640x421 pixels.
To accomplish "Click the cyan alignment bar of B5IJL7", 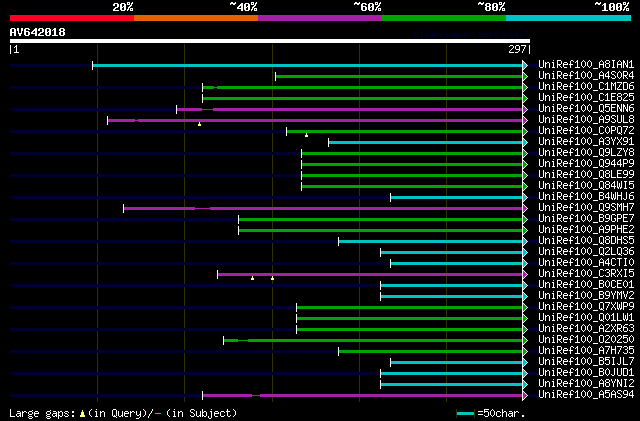I will (456, 363).
